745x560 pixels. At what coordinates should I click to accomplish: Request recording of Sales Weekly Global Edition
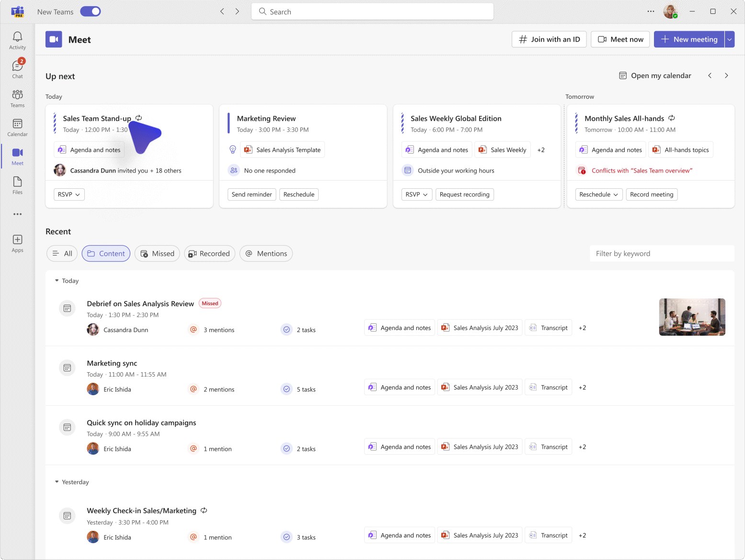point(465,194)
